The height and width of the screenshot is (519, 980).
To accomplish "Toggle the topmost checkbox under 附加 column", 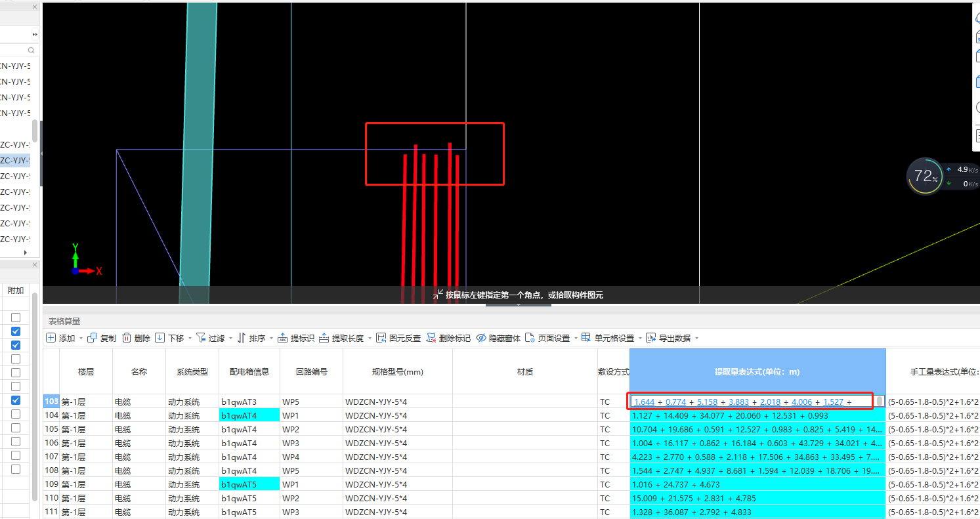I will pos(16,318).
